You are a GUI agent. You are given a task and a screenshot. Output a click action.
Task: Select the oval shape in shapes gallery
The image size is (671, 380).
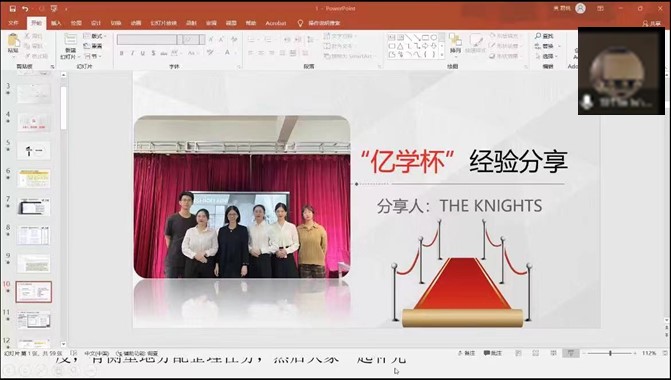434,38
